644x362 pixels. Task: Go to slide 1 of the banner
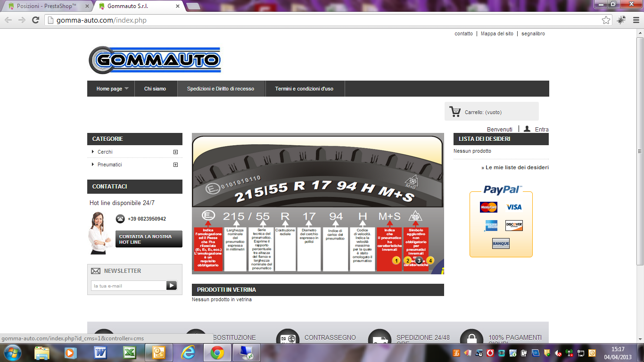tap(396, 260)
